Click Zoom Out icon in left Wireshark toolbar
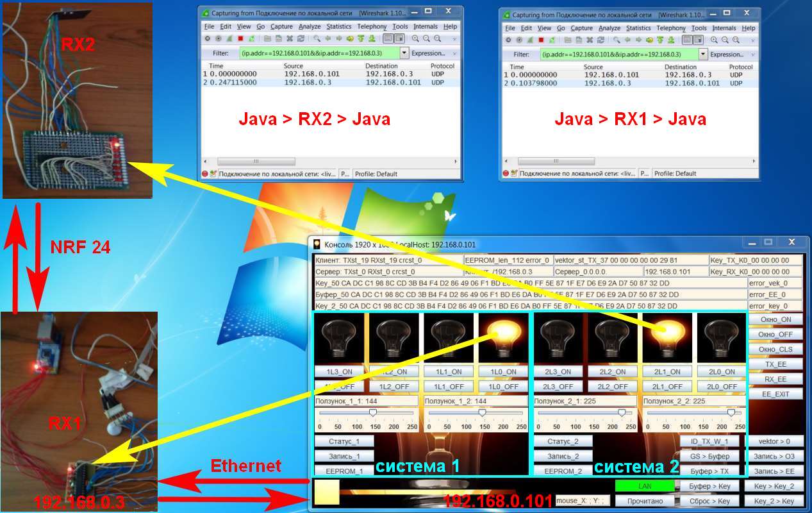Viewport: 812px width, 513px height. pos(426,39)
